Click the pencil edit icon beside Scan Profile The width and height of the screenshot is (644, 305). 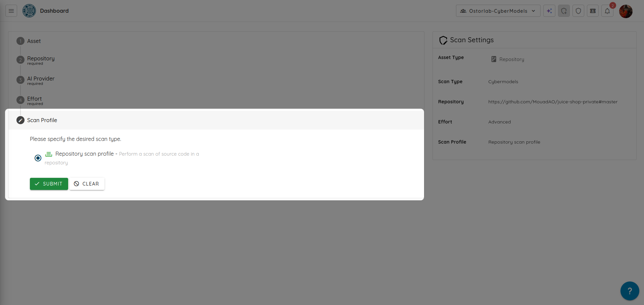pyautogui.click(x=20, y=120)
